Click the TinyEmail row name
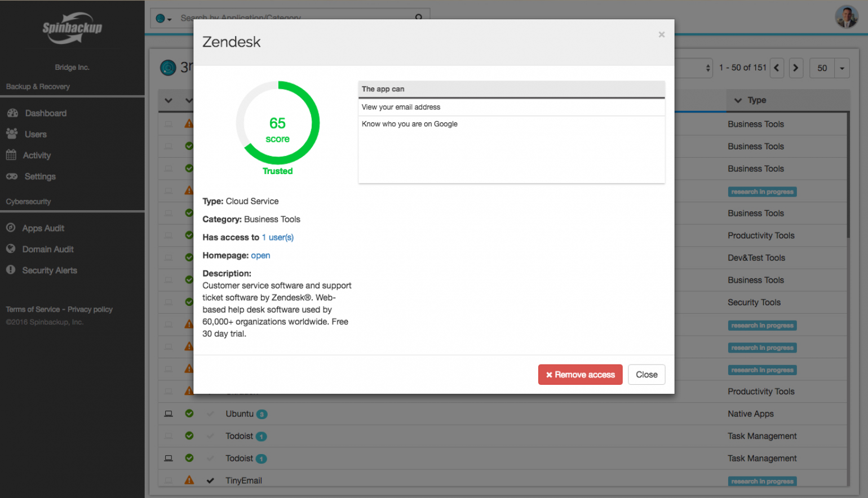Screen dimensions: 868x498 (243, 481)
